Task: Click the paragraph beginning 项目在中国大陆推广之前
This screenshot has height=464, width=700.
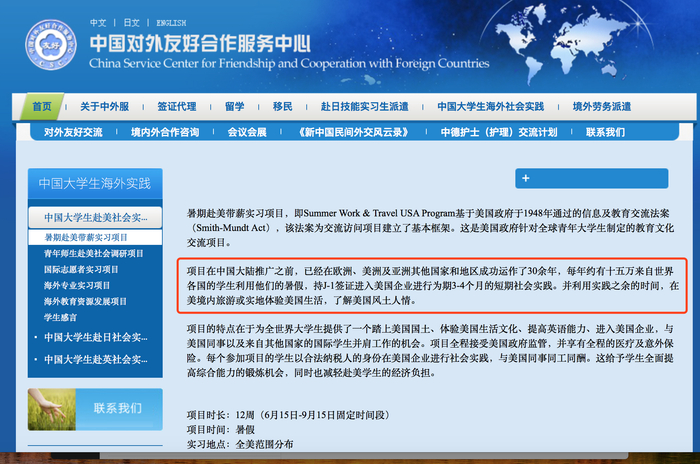Action: [x=432, y=286]
